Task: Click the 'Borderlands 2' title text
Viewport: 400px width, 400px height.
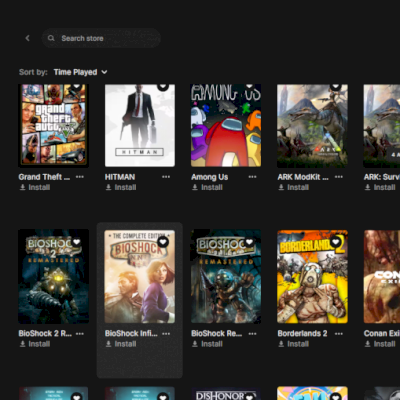Action: (x=302, y=333)
